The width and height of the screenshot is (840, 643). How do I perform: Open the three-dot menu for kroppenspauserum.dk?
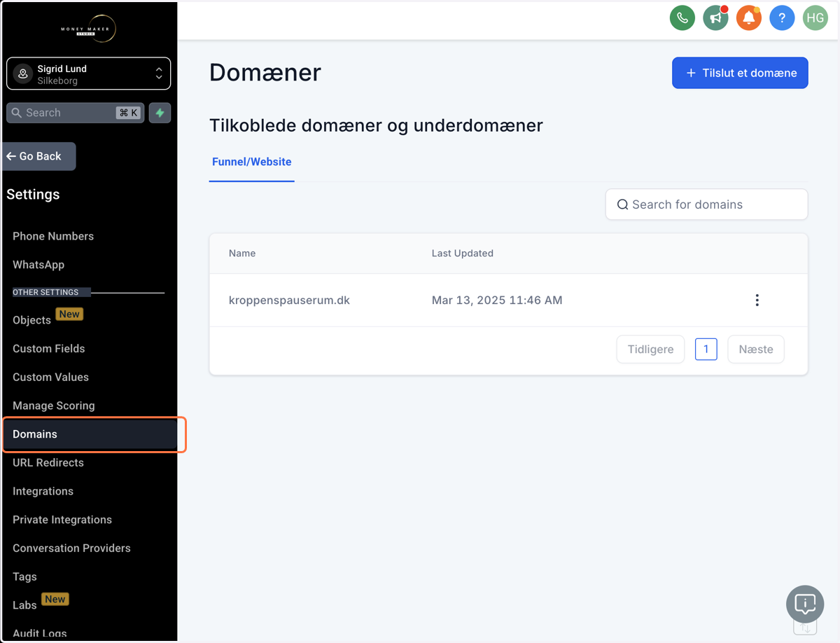[x=757, y=300]
